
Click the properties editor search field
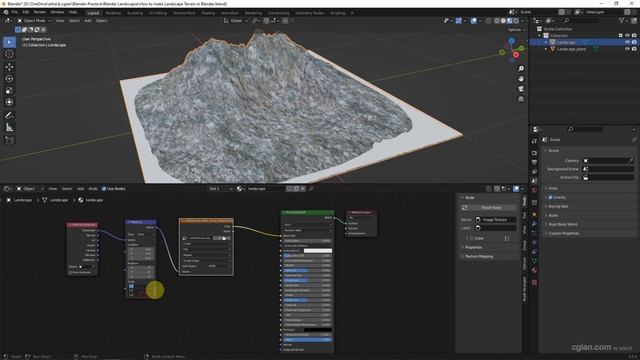click(x=585, y=129)
